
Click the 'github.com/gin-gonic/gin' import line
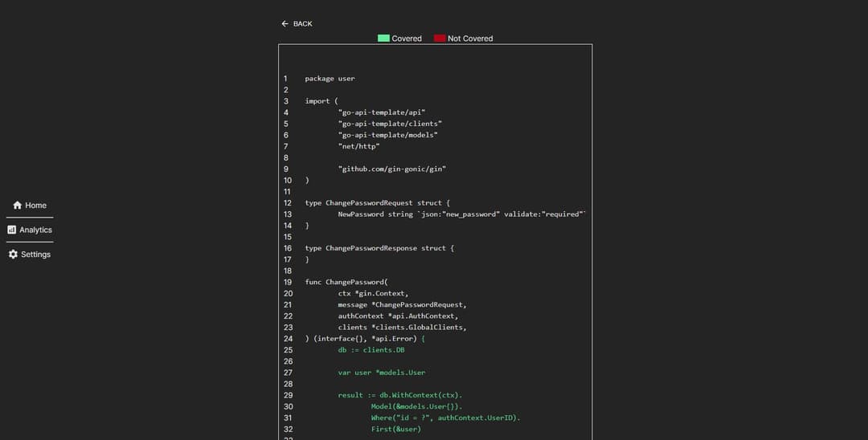[392, 169]
